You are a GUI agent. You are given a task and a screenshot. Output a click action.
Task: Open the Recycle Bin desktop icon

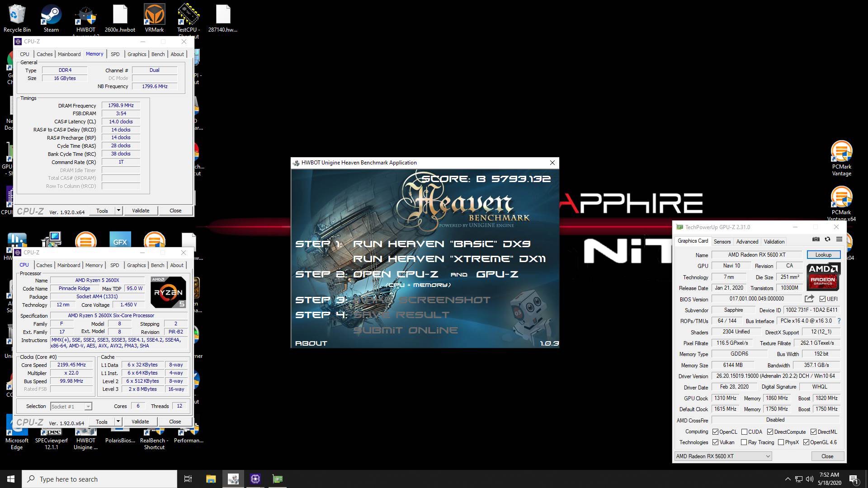coord(17,18)
